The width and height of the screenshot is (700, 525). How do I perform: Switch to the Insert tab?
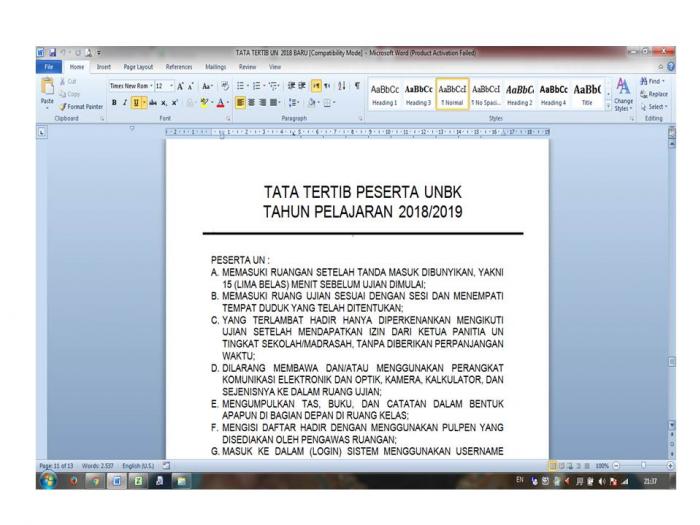(103, 67)
